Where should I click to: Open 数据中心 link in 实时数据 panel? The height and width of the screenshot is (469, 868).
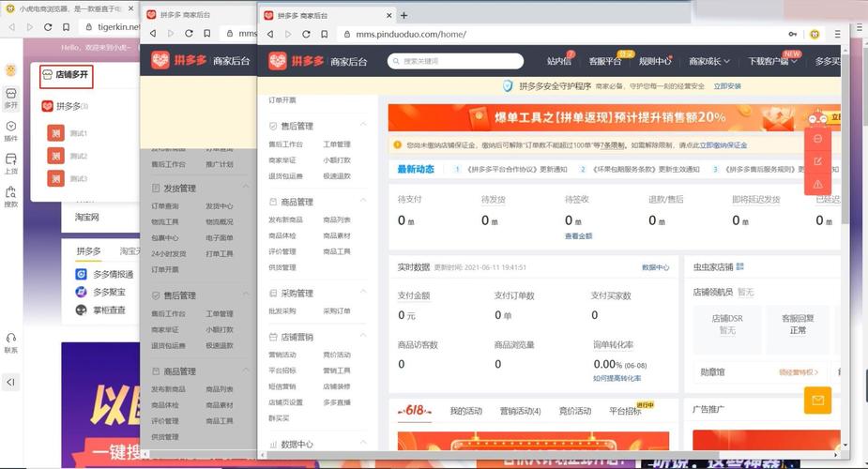tap(655, 267)
